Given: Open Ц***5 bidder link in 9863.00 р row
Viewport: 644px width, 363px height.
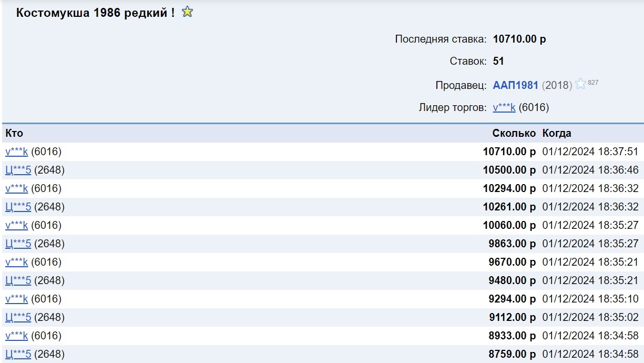Looking at the screenshot, I should (x=18, y=244).
